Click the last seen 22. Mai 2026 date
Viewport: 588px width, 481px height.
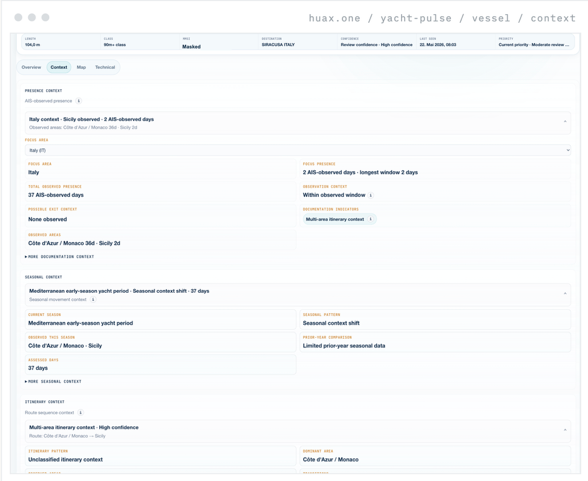click(438, 45)
